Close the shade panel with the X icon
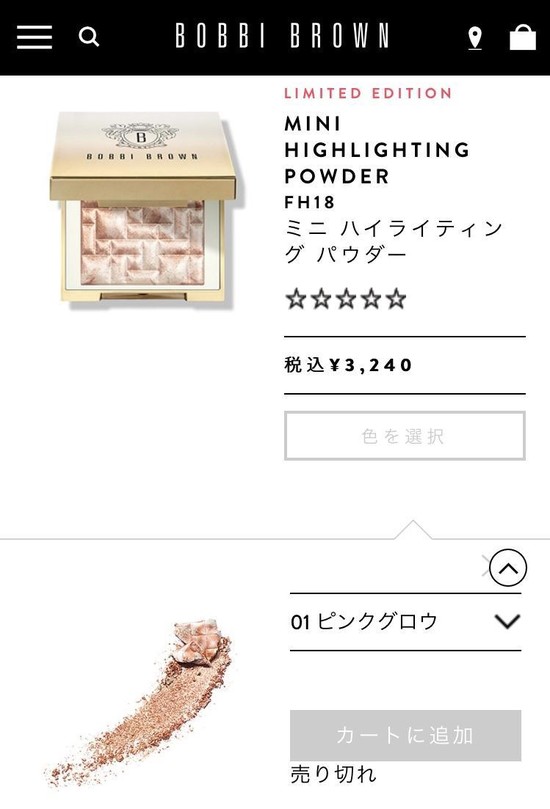This screenshot has width=550, height=809. point(485,566)
